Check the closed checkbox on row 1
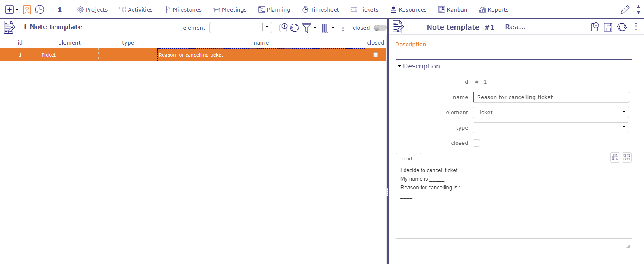The image size is (644, 264). pyautogui.click(x=375, y=54)
